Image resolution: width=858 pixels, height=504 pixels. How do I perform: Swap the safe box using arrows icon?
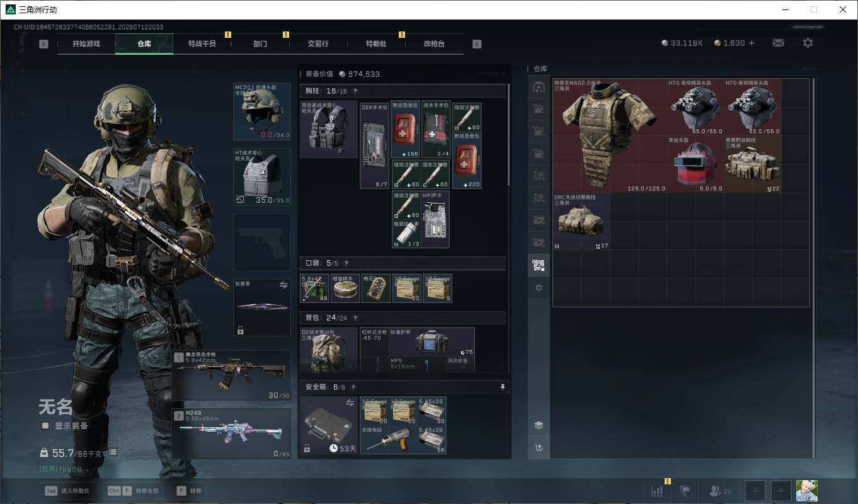coord(350,403)
